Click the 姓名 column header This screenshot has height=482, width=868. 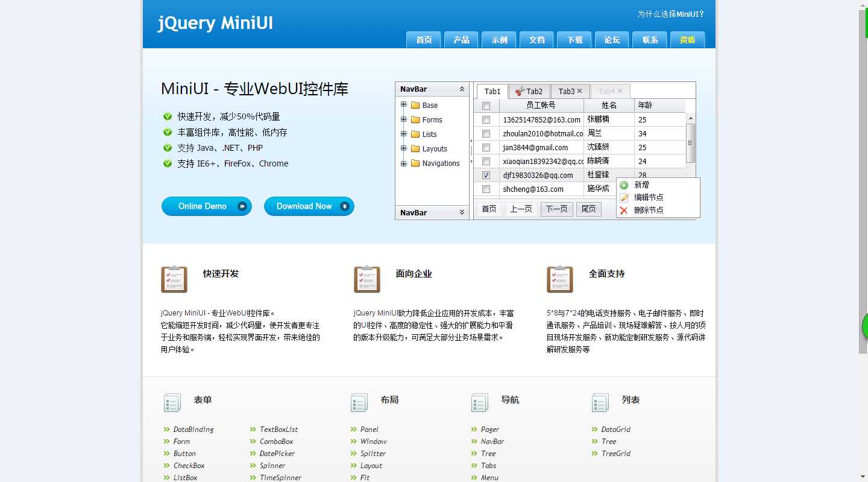(x=609, y=106)
